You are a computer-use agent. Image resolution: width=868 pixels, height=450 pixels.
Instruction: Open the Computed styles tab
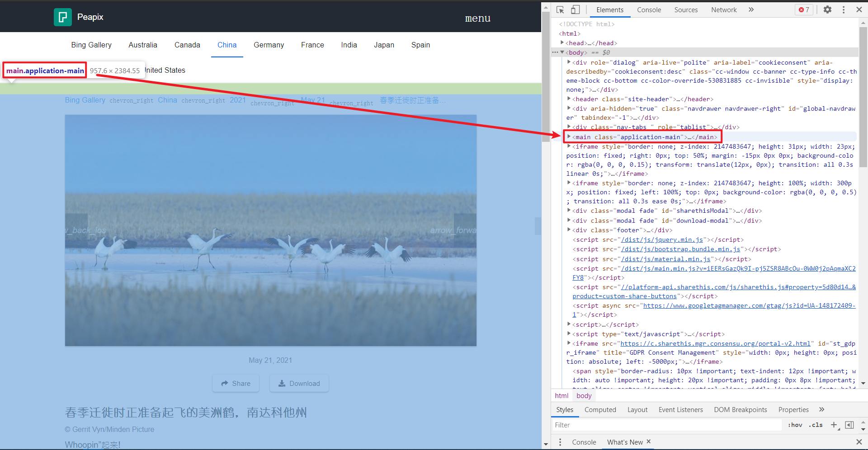[x=600, y=410]
